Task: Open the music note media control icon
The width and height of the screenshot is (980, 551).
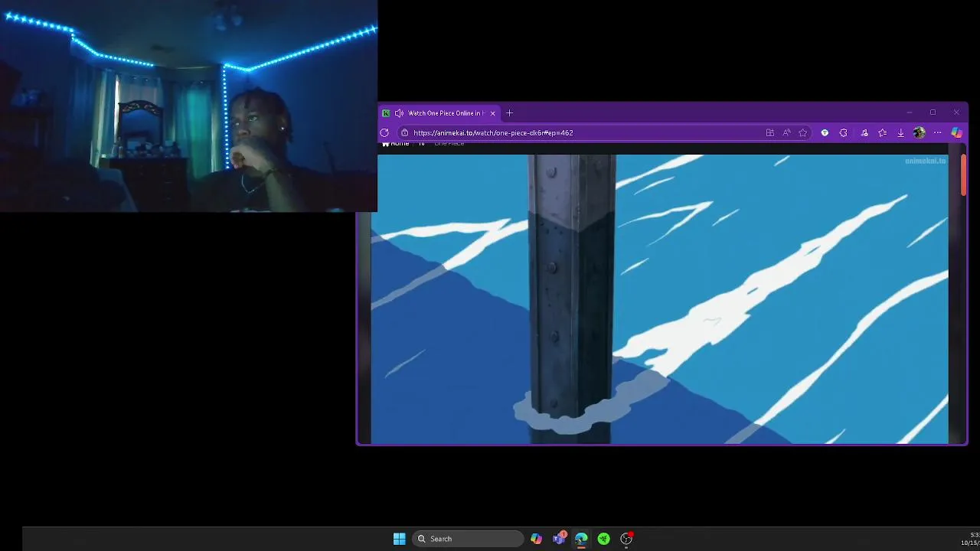Action: 864,132
